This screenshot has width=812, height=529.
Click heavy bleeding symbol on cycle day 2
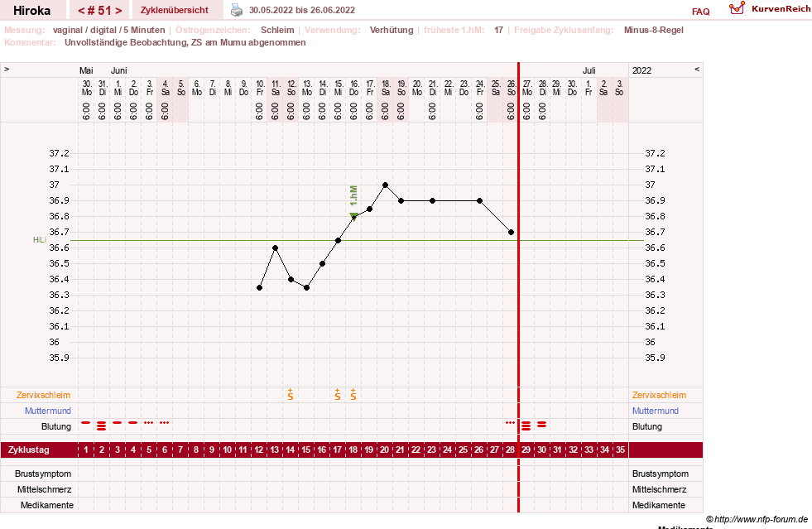[102, 426]
